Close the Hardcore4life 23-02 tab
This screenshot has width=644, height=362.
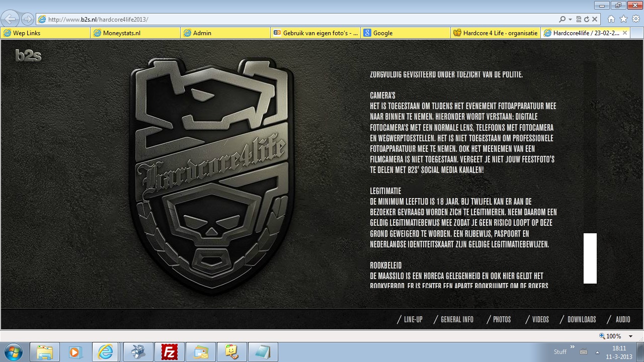coord(625,33)
